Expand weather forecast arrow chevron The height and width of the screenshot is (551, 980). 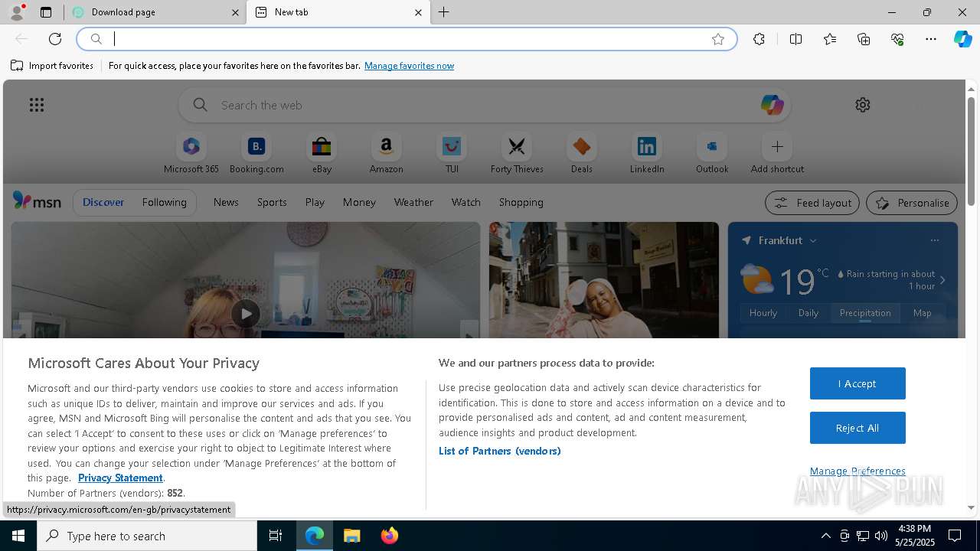click(942, 280)
